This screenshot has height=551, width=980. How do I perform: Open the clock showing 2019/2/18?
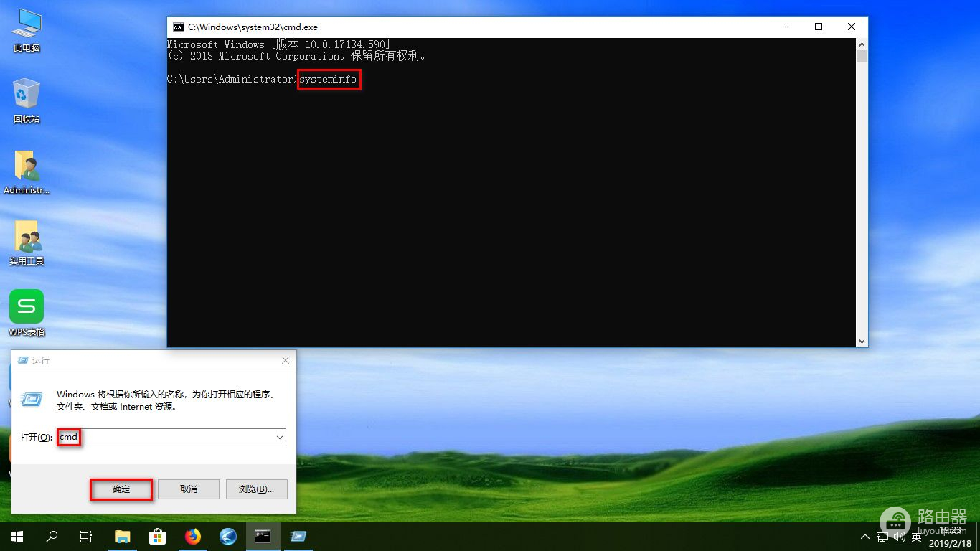pyautogui.click(x=951, y=537)
